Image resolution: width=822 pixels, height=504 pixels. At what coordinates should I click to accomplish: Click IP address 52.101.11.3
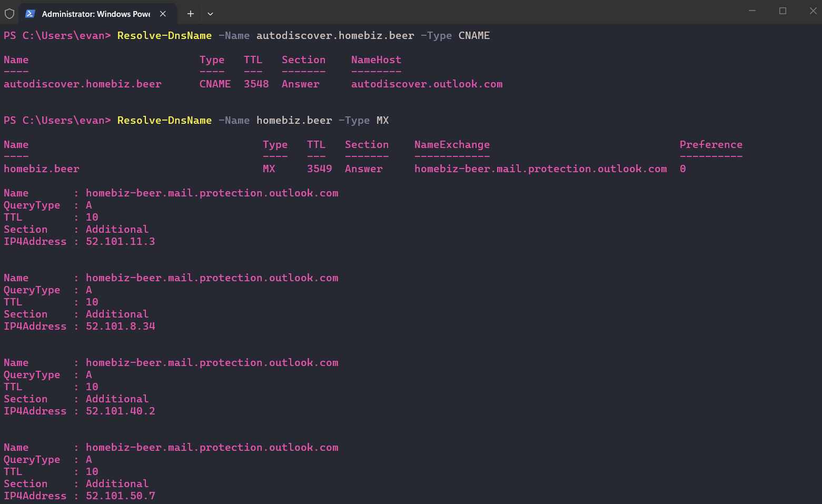pyautogui.click(x=121, y=241)
